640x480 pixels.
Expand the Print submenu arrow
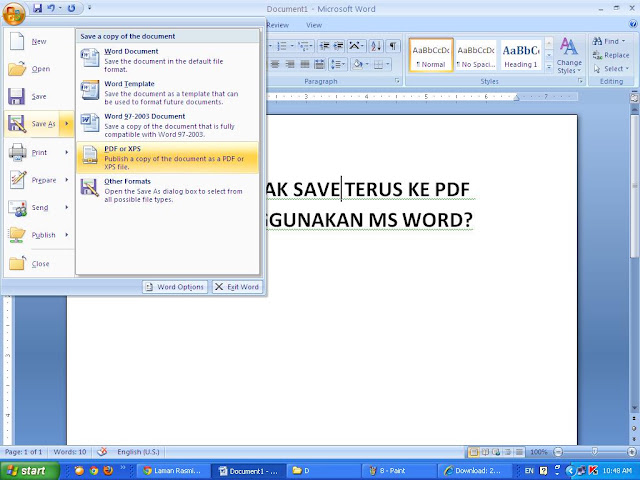click(x=67, y=152)
